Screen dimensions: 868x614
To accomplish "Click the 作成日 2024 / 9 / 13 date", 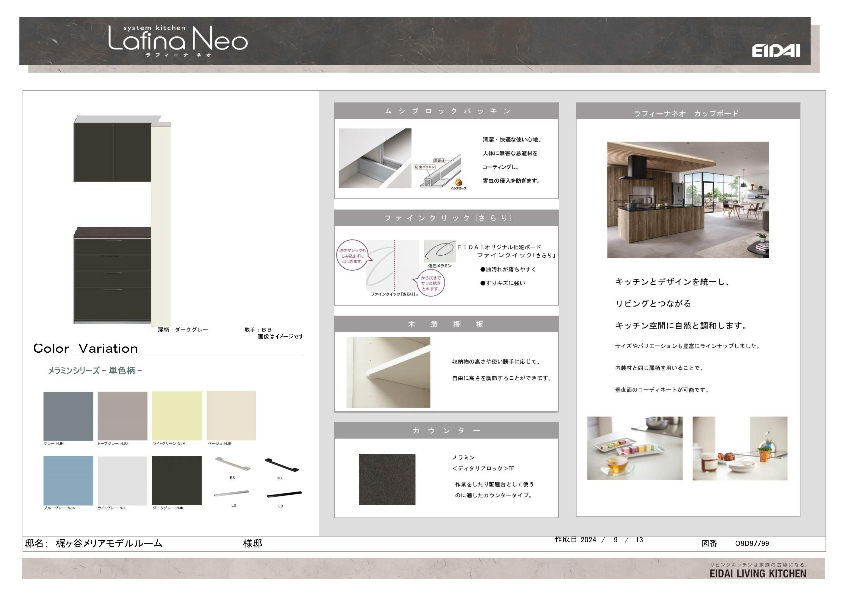I will 599,540.
